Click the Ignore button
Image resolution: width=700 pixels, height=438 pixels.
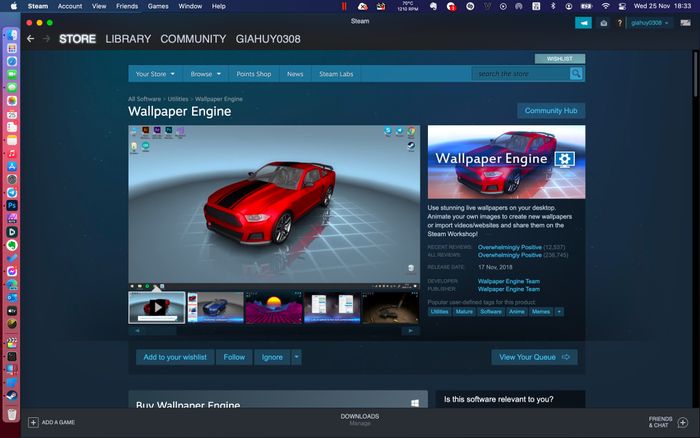(x=272, y=357)
